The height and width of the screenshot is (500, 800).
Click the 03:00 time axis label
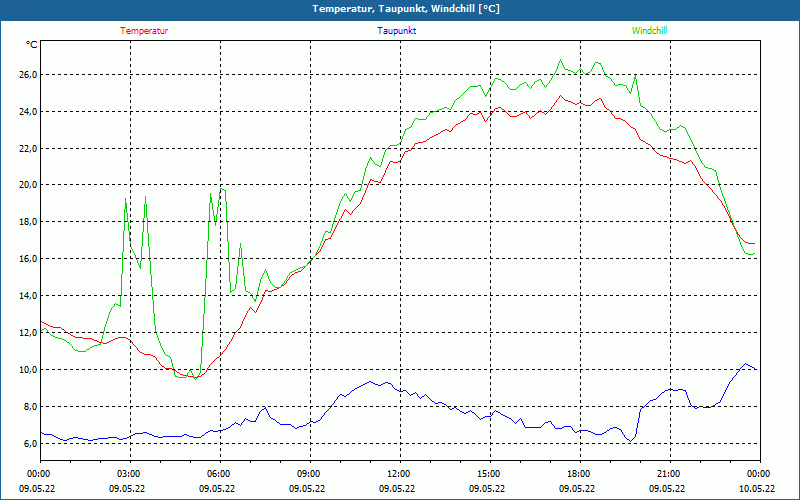point(130,473)
